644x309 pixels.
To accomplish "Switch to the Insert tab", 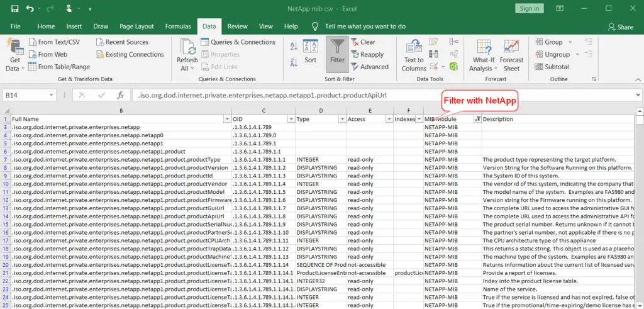I will (74, 26).
